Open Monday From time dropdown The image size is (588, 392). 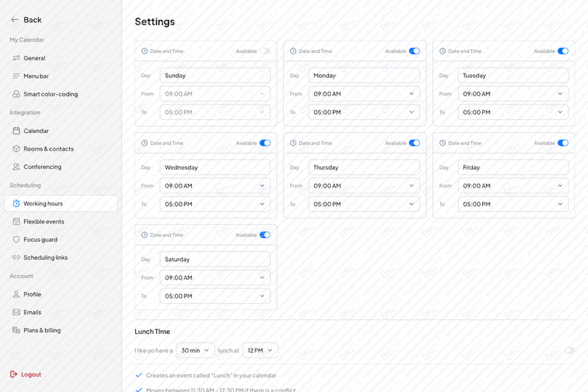point(364,94)
